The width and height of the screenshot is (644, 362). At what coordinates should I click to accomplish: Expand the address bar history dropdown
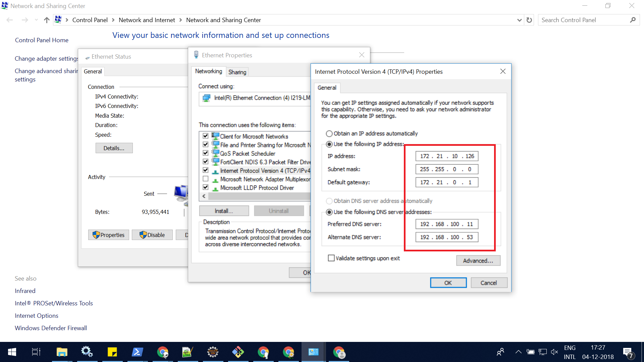click(x=519, y=20)
